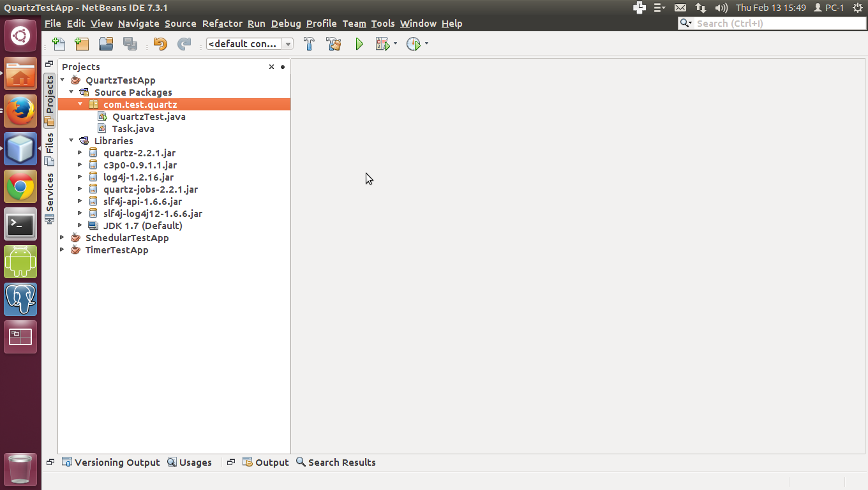Select log4j-1.2.16.jar library

pyautogui.click(x=138, y=177)
